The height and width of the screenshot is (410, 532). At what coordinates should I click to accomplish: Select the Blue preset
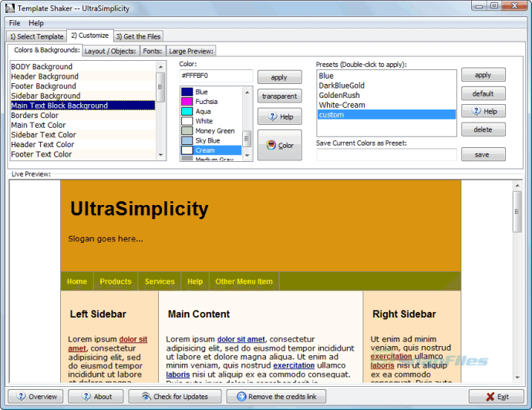(x=386, y=76)
